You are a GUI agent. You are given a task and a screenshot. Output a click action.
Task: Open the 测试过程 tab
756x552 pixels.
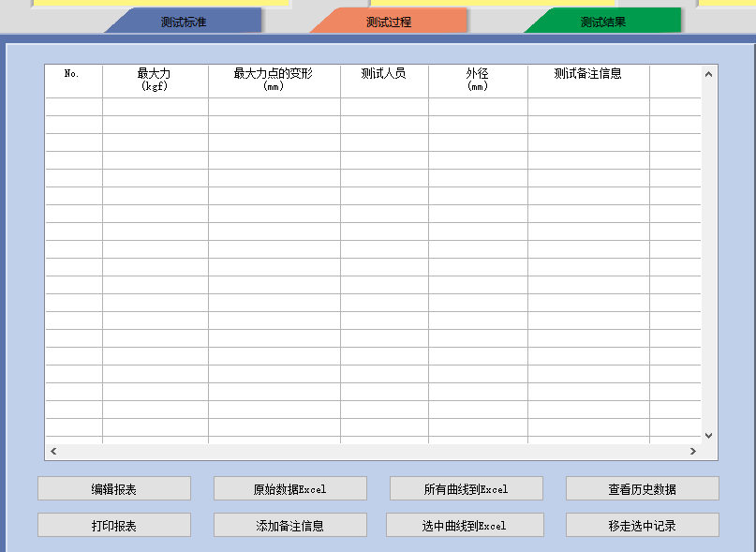tap(389, 22)
